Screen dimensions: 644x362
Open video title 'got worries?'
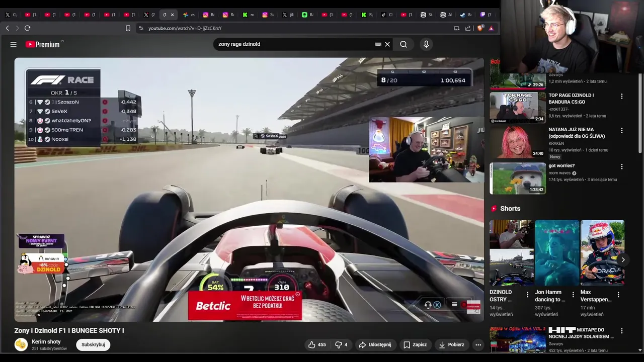pyautogui.click(x=561, y=165)
